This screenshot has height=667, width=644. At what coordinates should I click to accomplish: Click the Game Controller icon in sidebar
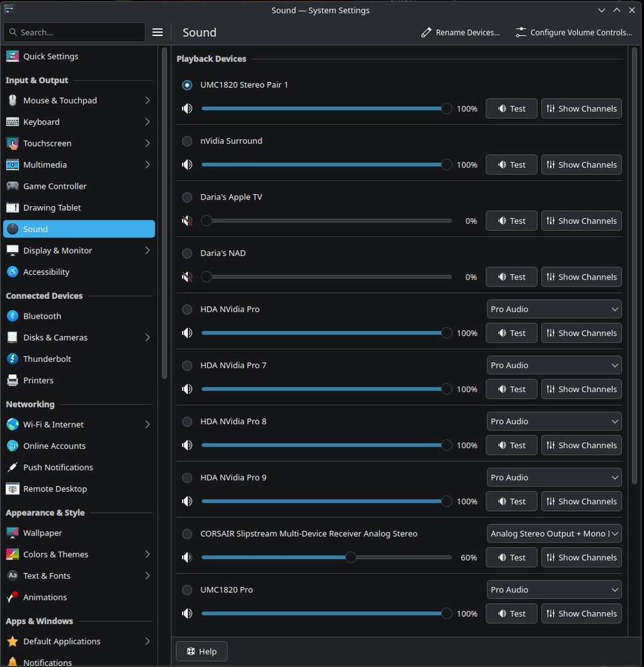(x=12, y=186)
